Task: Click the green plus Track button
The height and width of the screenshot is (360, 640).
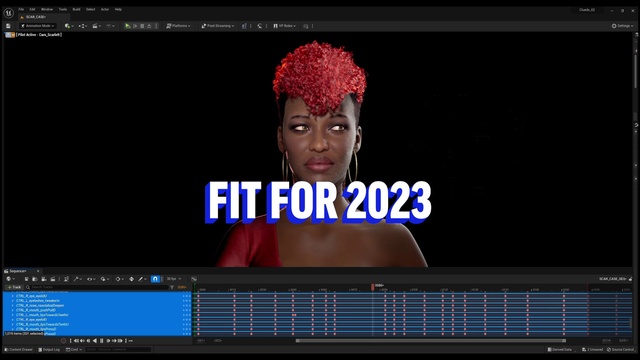Action: [14, 287]
